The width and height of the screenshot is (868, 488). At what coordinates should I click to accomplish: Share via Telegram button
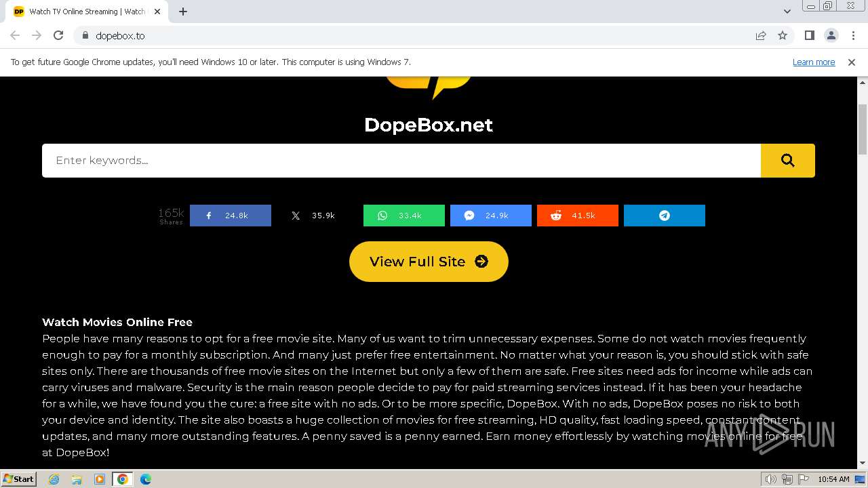(665, 216)
